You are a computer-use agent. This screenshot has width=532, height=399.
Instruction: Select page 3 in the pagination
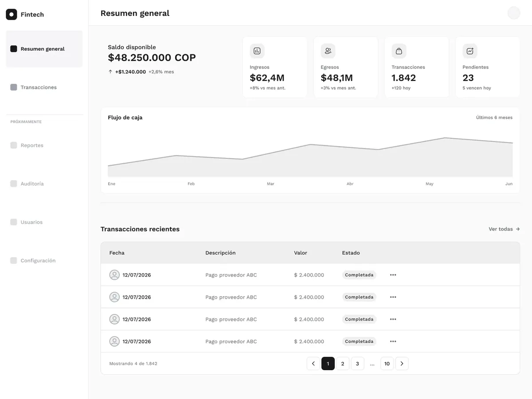click(357, 364)
